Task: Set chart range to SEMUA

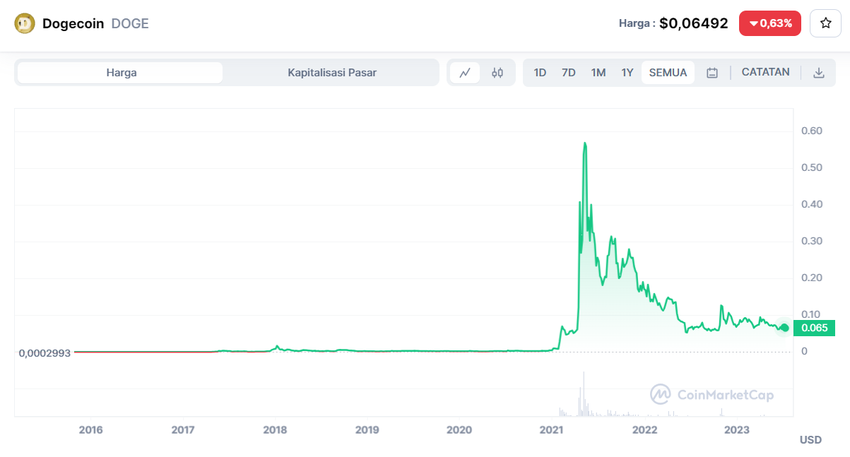Action: pos(668,73)
